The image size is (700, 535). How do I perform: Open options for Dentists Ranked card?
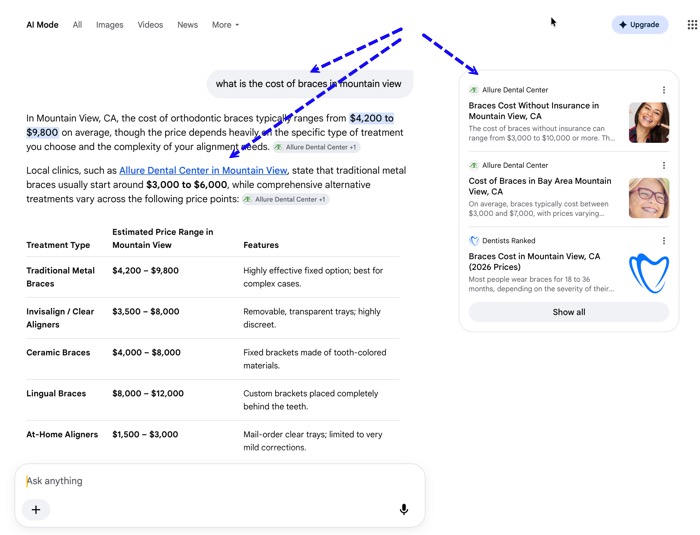[664, 241]
